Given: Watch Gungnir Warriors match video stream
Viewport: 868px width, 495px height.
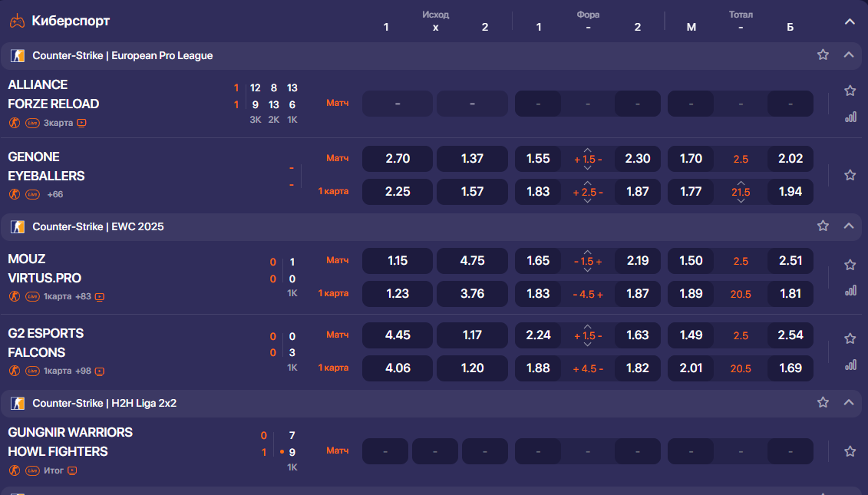Looking at the screenshot, I should pyautogui.click(x=72, y=470).
